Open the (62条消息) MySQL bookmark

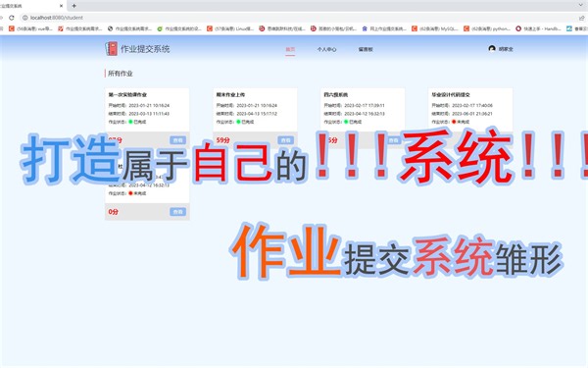tap(434, 28)
